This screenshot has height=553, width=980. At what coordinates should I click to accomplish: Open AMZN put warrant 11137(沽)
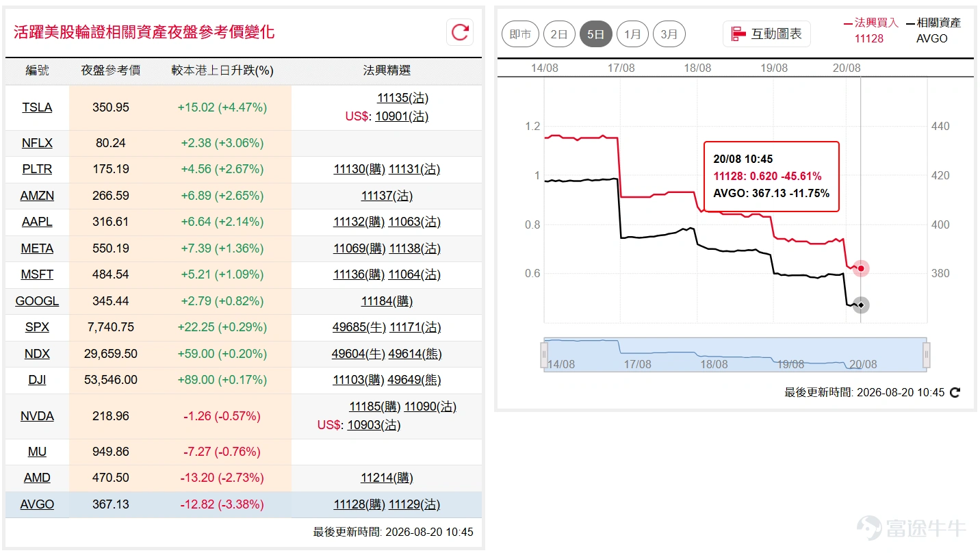pos(387,196)
